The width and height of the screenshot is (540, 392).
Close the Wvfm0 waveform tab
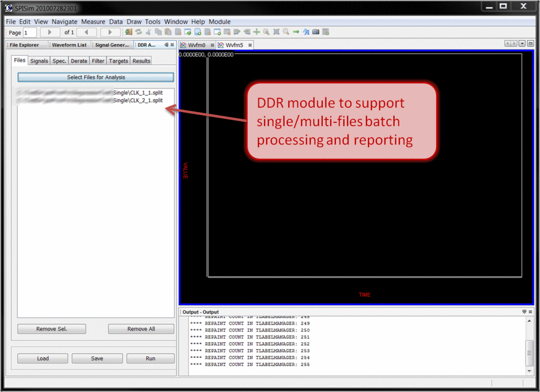(213, 45)
